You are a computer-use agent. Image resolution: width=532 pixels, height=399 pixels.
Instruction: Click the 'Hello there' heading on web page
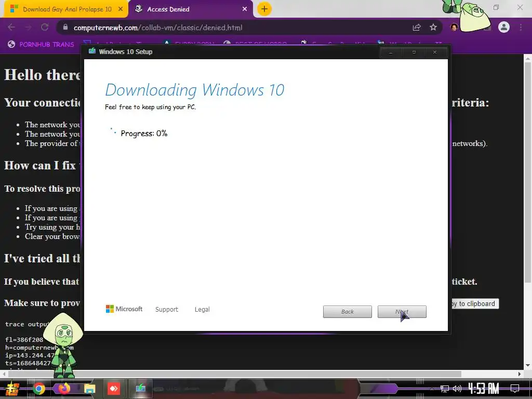click(42, 75)
